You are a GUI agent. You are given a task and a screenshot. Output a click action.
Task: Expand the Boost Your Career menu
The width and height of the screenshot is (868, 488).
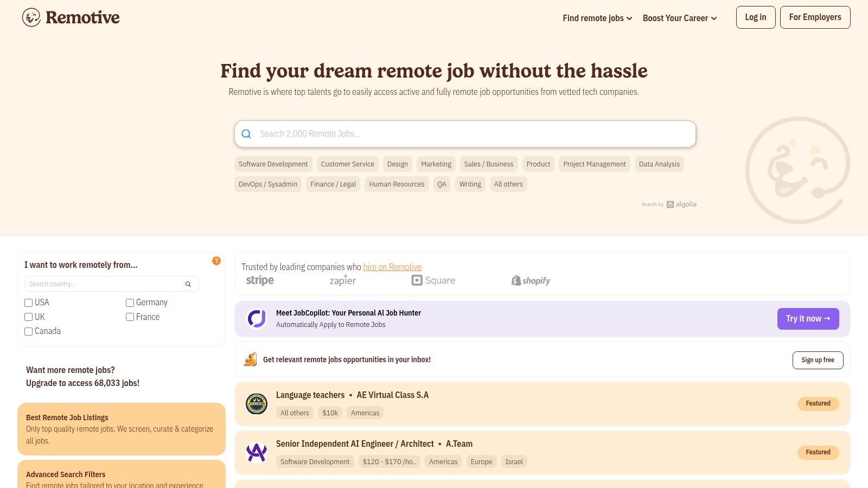(x=679, y=18)
